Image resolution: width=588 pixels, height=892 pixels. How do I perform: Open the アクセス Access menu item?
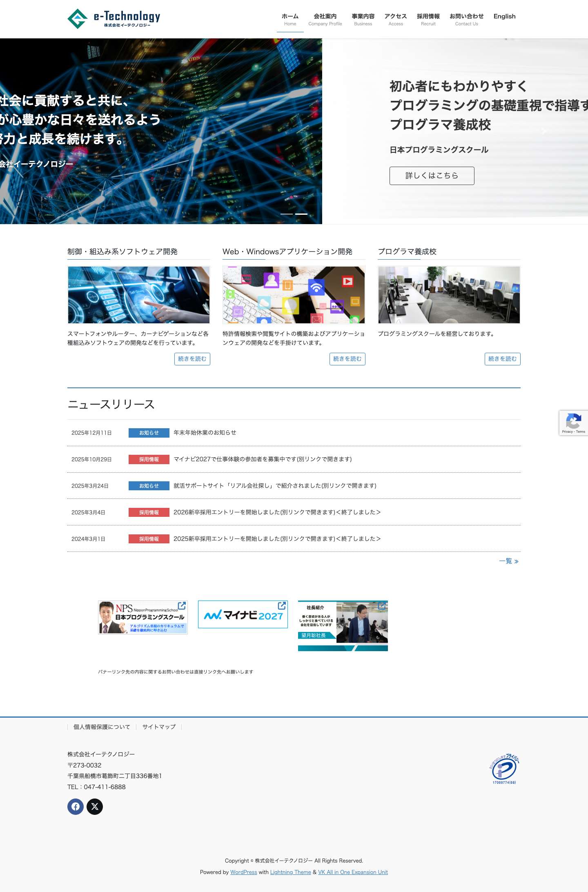click(396, 19)
